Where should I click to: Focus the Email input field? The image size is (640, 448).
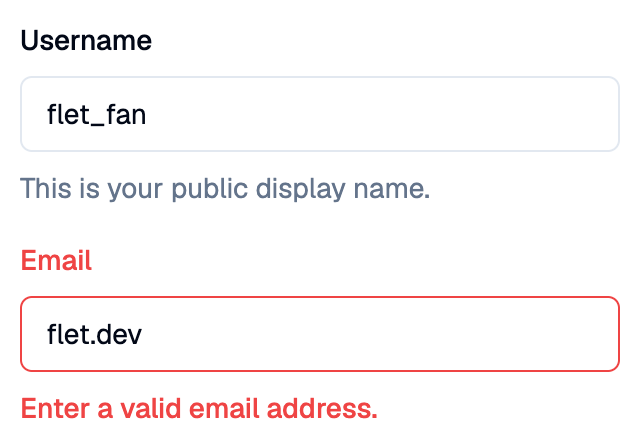point(320,334)
